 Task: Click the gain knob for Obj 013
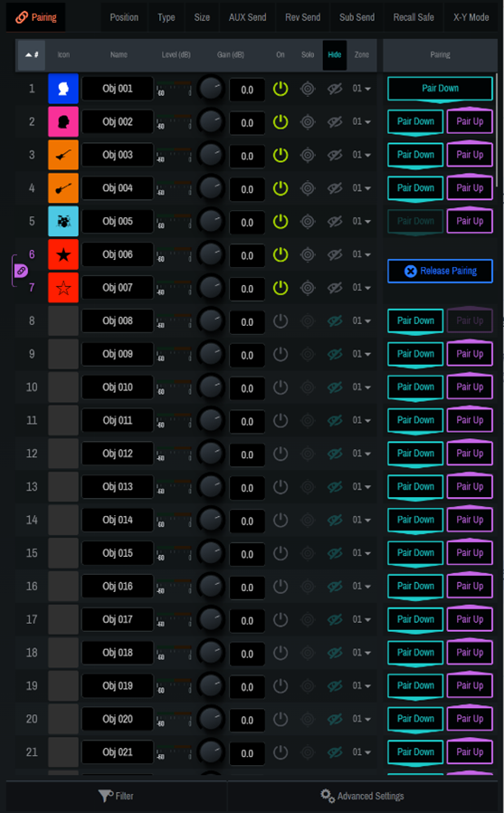[x=211, y=487]
